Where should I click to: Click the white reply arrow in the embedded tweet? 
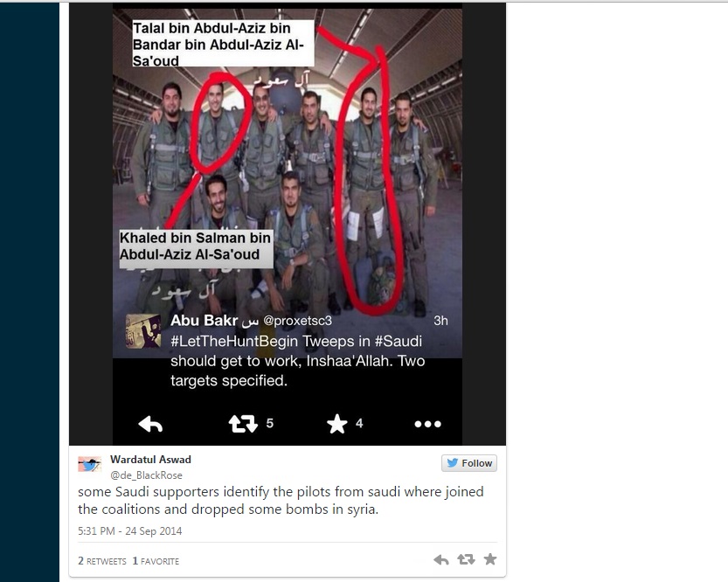click(x=150, y=424)
